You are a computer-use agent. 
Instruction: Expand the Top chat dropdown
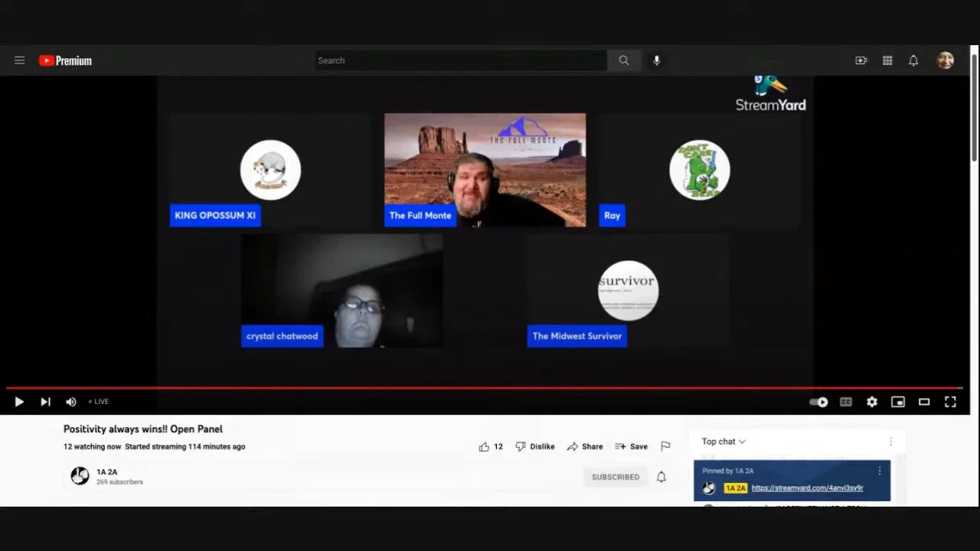(x=724, y=442)
